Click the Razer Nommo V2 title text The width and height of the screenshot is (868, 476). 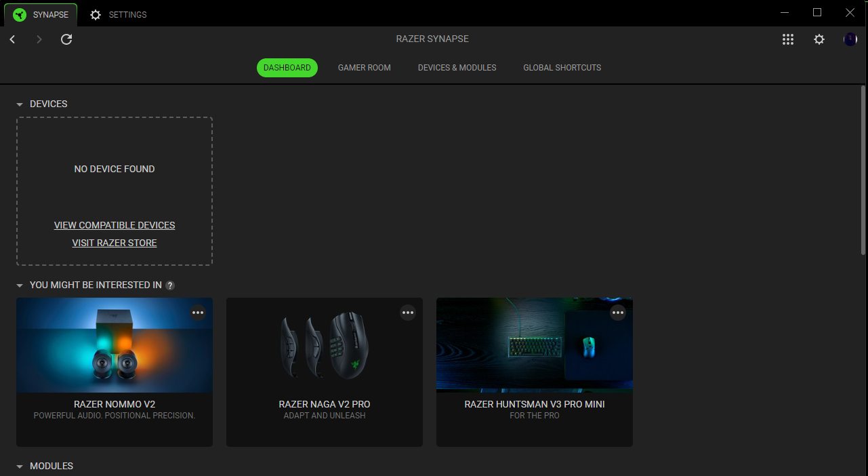[x=115, y=404]
